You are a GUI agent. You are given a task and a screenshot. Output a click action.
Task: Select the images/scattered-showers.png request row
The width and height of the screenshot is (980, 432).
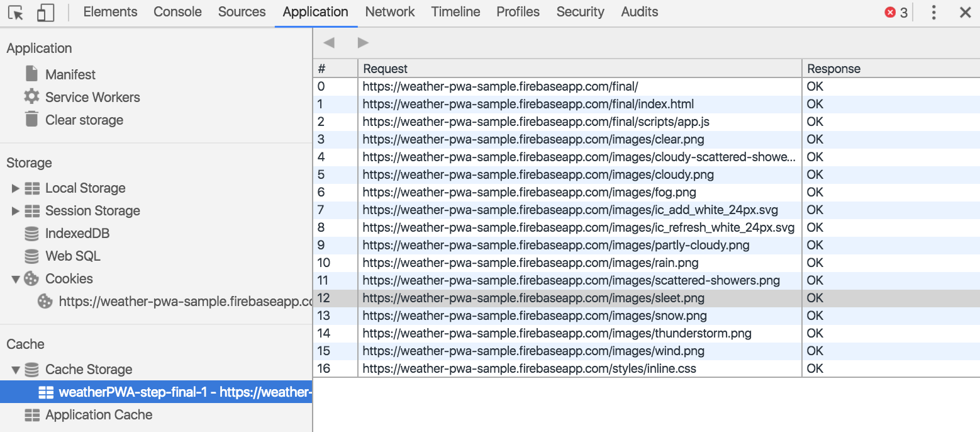[x=647, y=280]
